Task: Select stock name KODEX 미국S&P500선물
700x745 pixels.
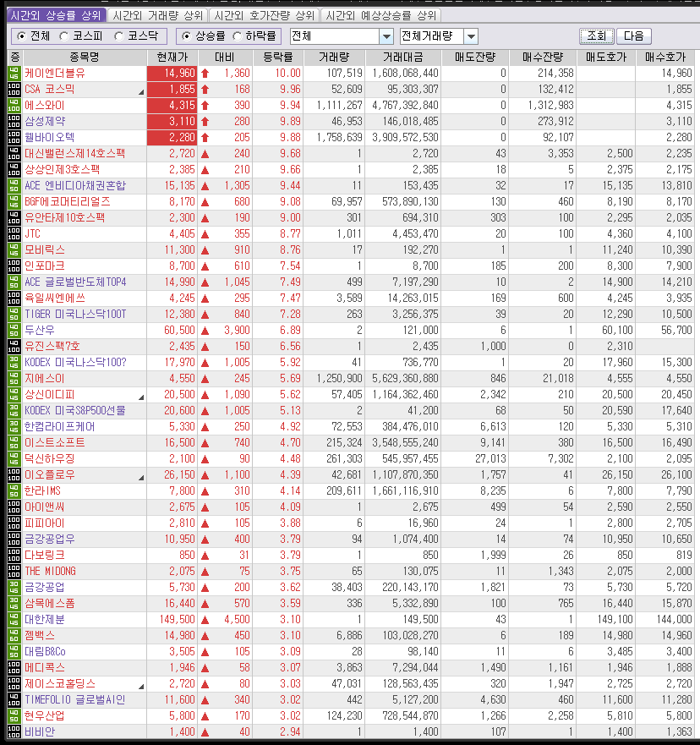Action: click(x=75, y=410)
